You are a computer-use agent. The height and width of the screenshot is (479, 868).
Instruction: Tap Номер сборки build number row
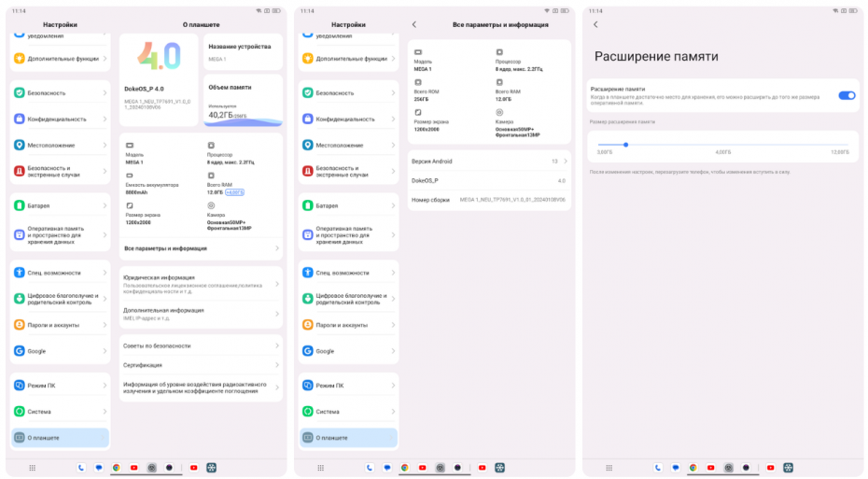pos(489,200)
